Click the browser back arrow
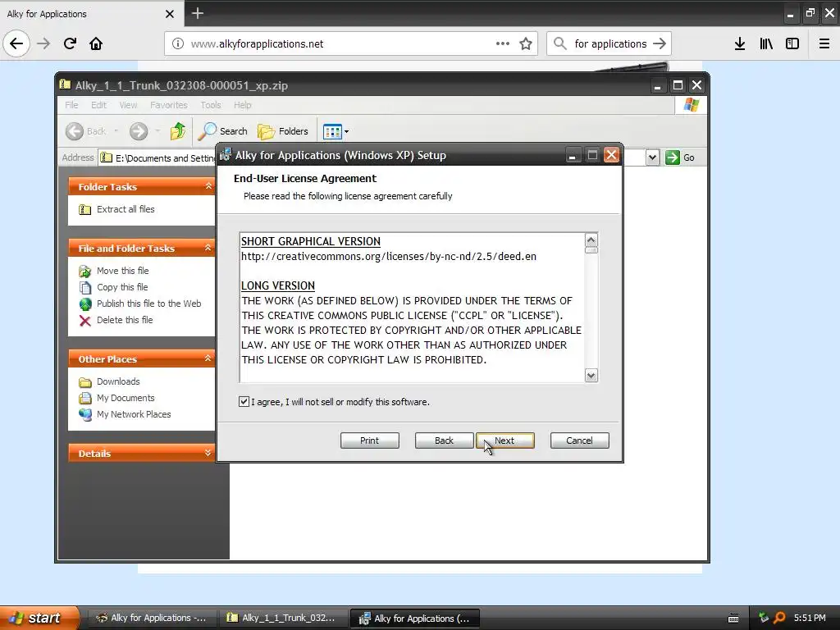The width and height of the screenshot is (840, 630). coord(16,43)
